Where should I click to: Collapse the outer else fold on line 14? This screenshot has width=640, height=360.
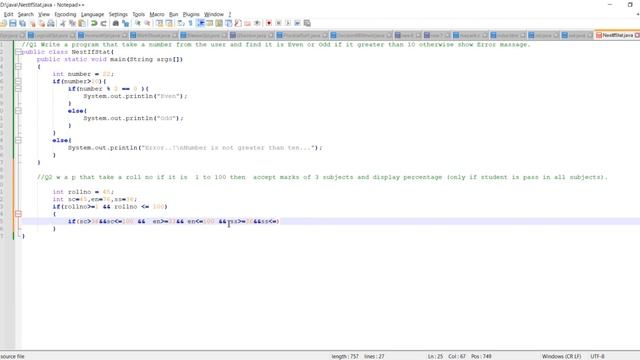(x=18, y=140)
